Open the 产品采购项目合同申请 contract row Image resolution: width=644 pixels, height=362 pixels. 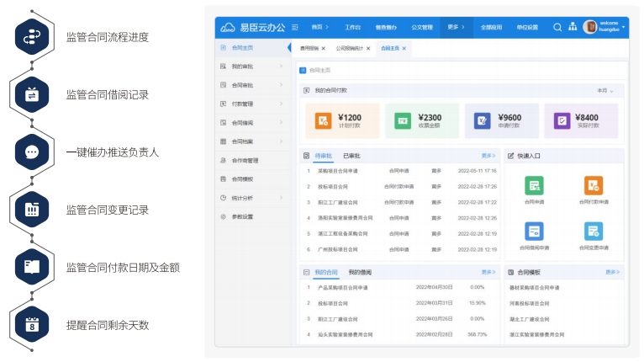pos(400,288)
